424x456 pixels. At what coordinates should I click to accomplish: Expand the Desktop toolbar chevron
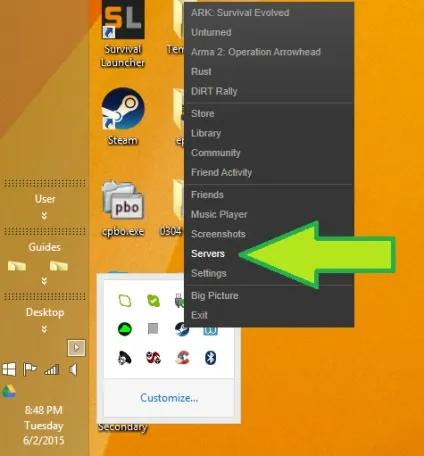[x=44, y=329]
